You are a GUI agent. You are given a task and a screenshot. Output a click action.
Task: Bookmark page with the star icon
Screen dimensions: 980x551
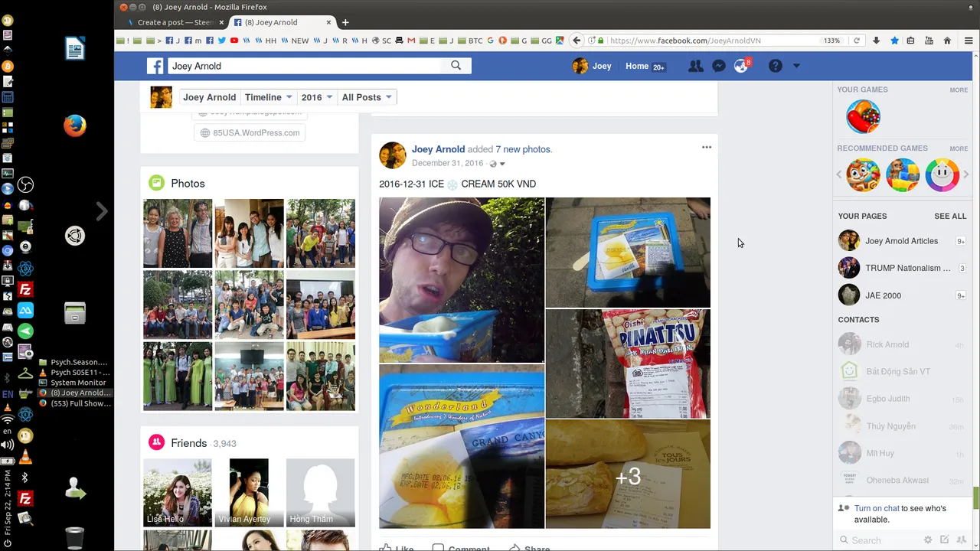894,41
